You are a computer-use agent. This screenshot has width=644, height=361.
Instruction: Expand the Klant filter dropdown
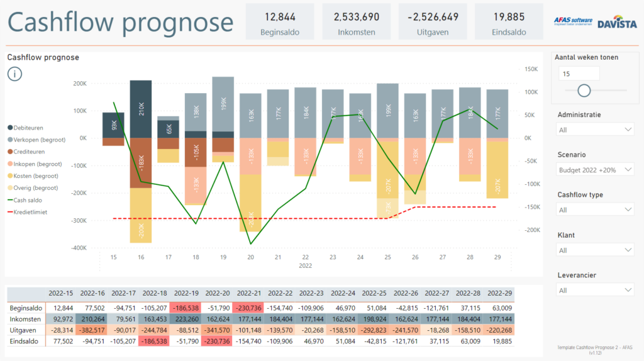point(595,250)
